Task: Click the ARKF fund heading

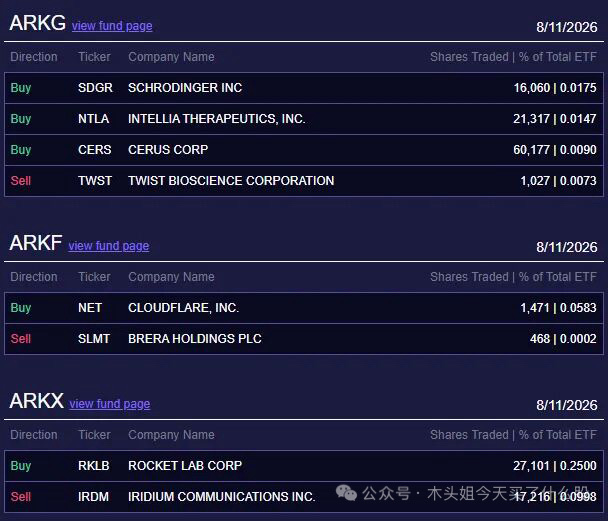Action: tap(36, 243)
